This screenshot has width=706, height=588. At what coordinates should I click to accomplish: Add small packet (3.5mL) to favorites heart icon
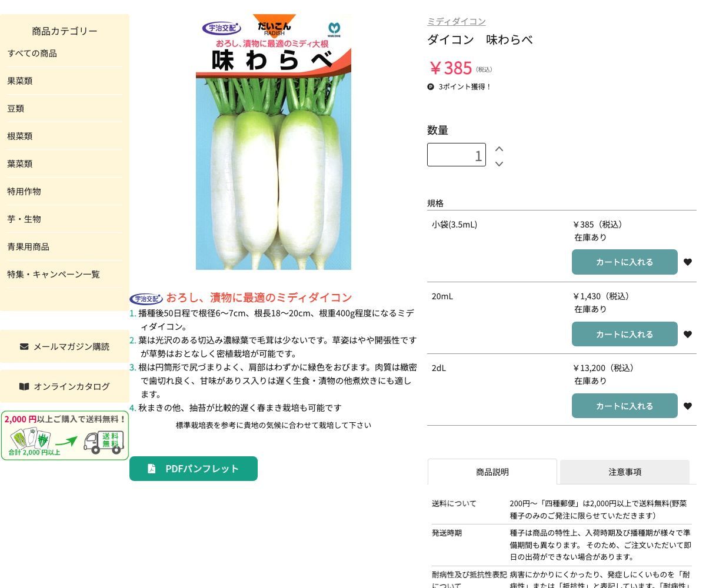[x=688, y=262]
